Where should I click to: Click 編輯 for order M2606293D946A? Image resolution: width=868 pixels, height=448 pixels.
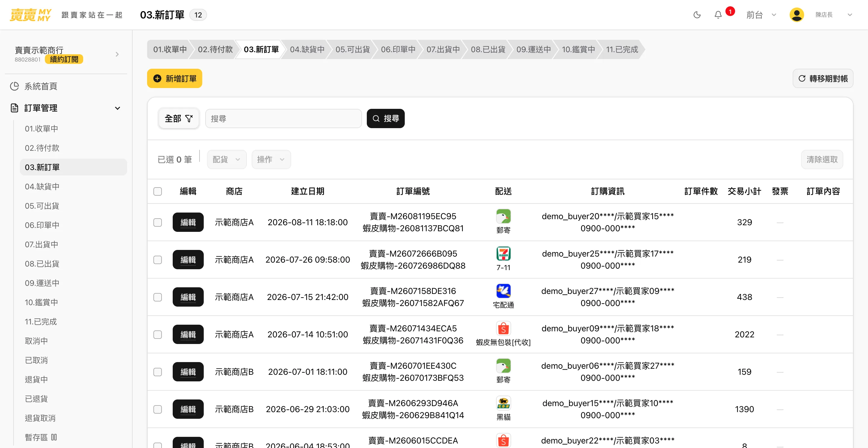(188, 409)
